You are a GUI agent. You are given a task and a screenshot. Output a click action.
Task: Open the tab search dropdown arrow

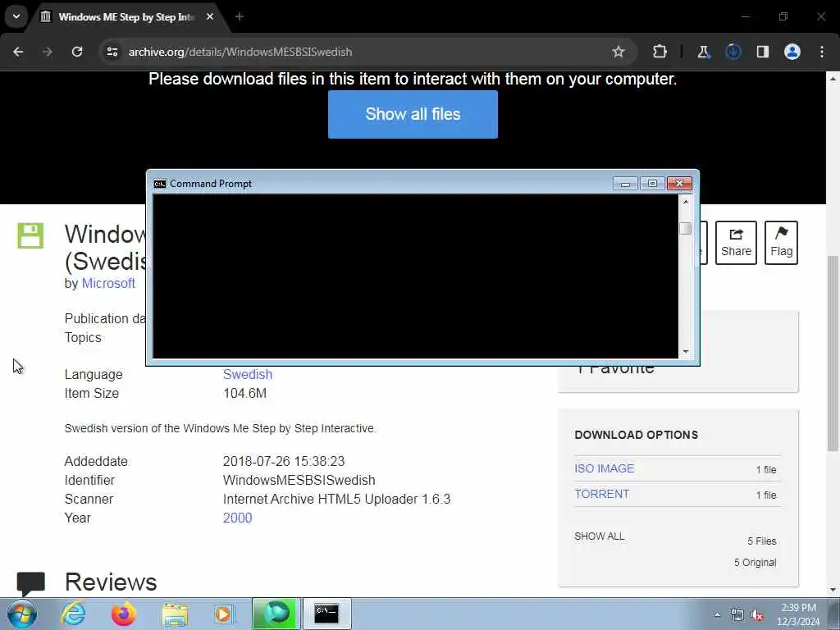(16, 16)
